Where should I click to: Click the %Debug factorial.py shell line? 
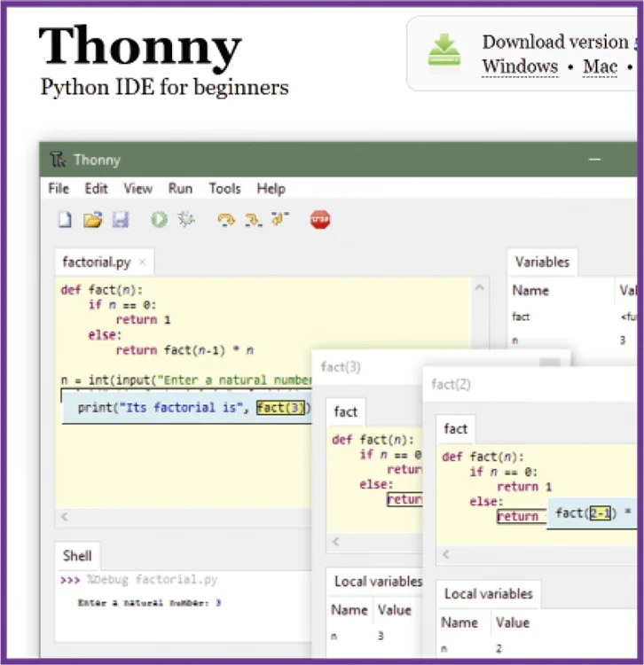click(138, 579)
